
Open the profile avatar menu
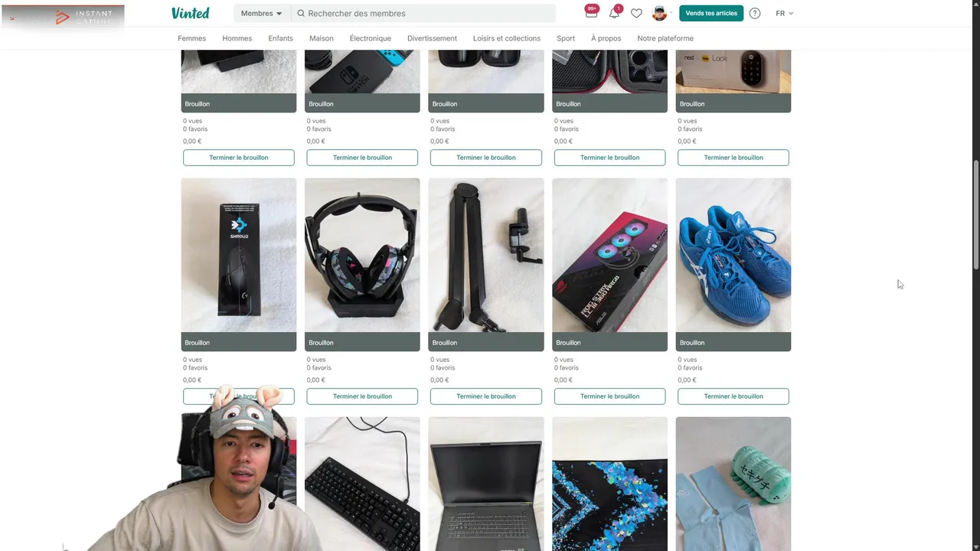click(x=659, y=13)
